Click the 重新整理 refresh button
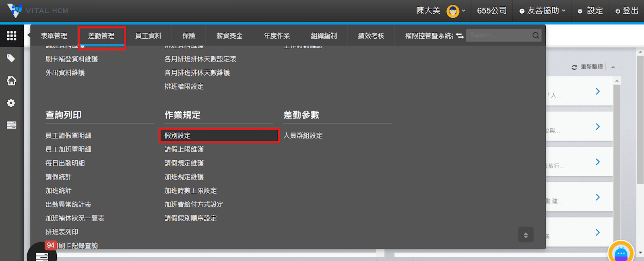The width and height of the screenshot is (644, 261). [588, 67]
